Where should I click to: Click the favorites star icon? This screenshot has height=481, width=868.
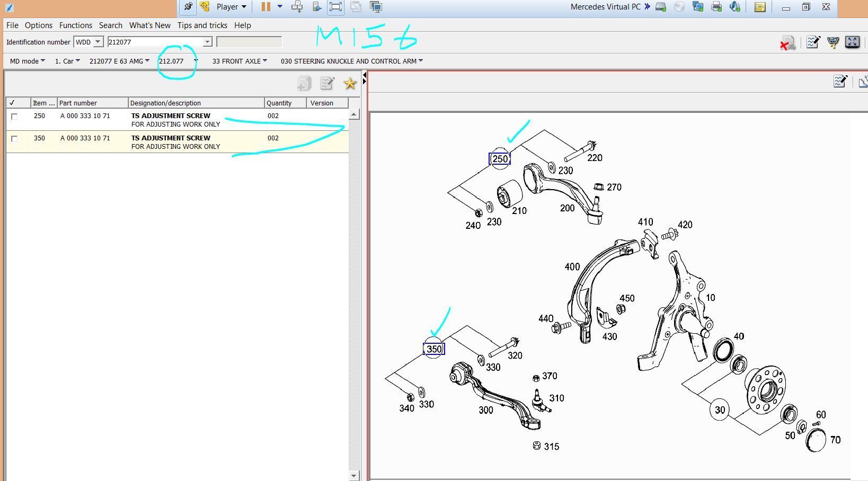click(350, 83)
